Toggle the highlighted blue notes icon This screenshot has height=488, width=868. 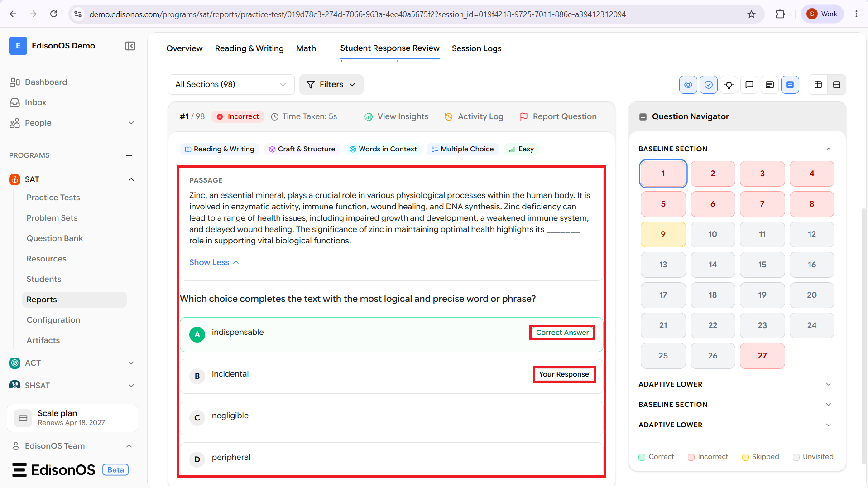click(x=790, y=85)
